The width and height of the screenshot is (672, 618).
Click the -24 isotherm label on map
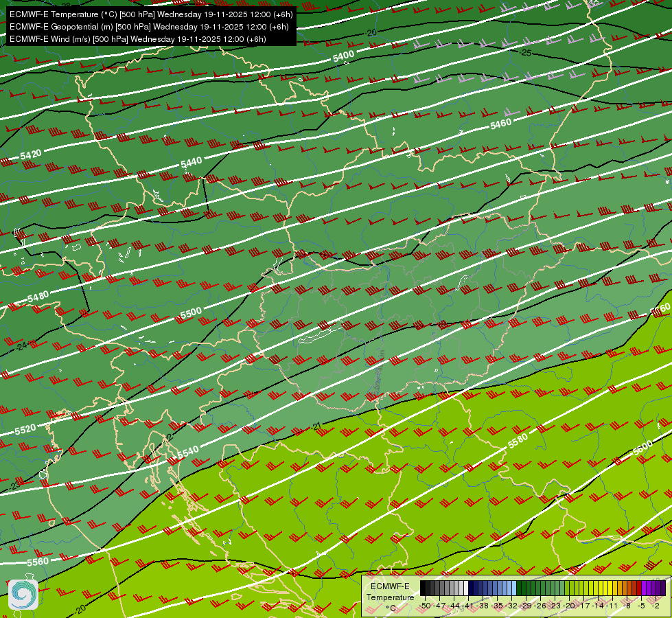21,345
